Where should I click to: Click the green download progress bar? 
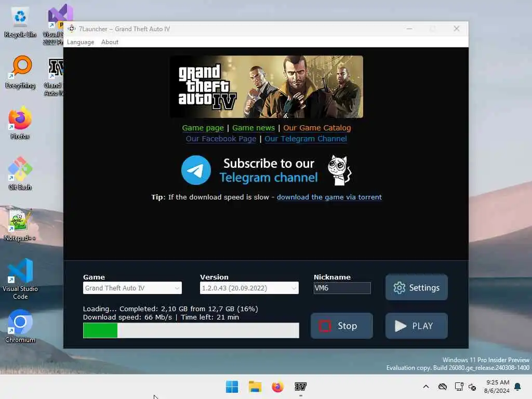191,330
